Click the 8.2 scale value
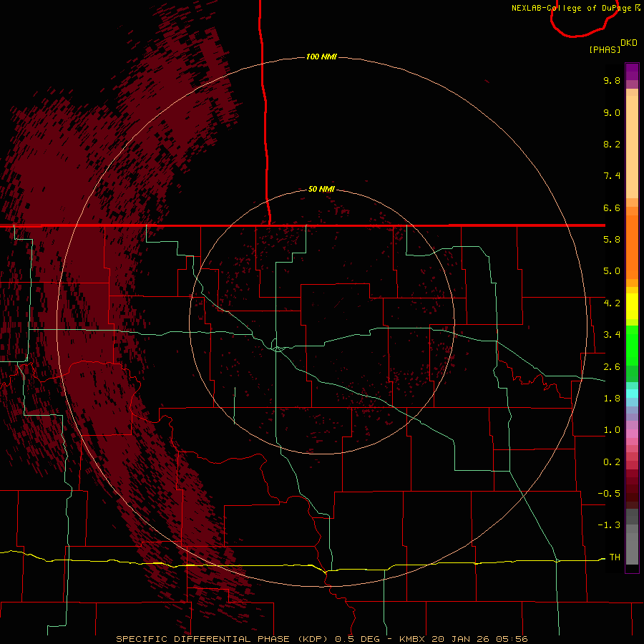 [612, 144]
